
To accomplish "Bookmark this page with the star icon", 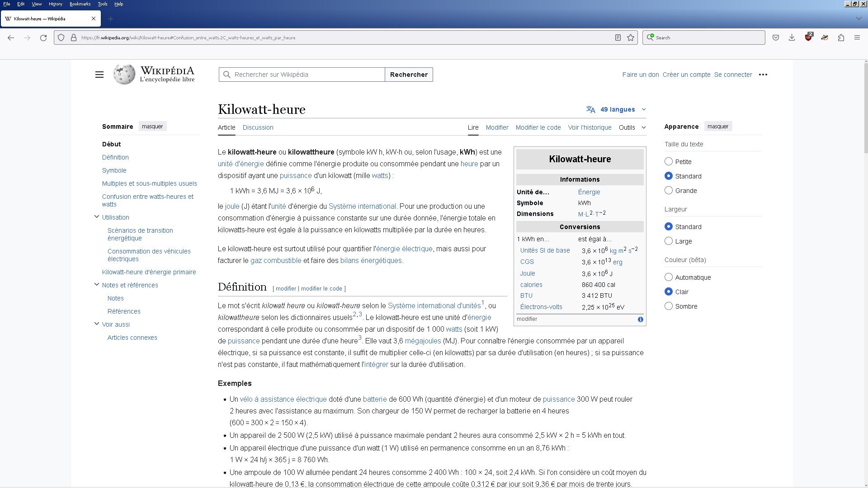I will (631, 38).
